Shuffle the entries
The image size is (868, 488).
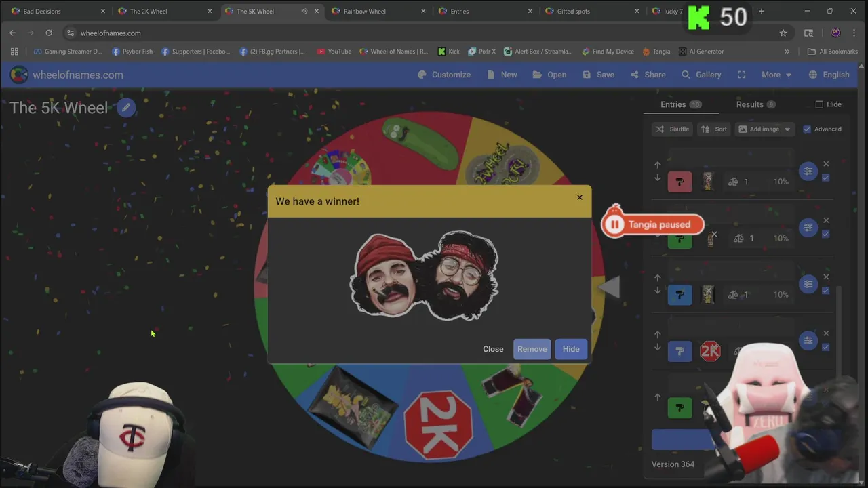coord(673,129)
